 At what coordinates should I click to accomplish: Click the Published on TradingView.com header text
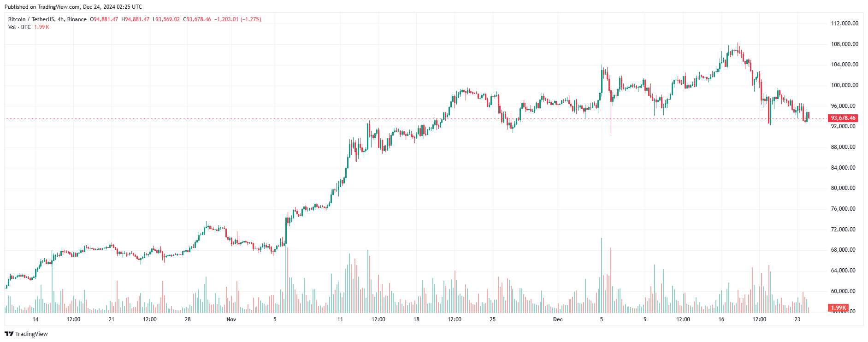coord(74,7)
